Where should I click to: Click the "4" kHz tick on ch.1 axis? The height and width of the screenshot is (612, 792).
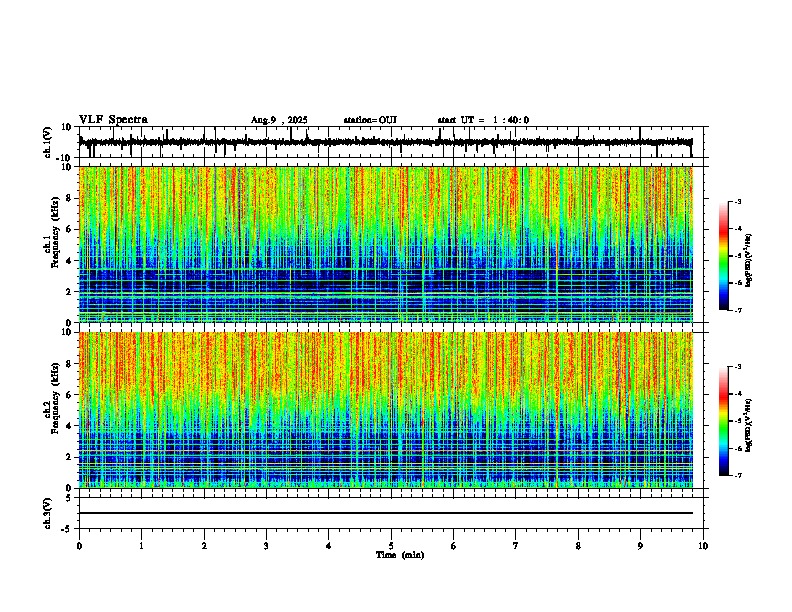(x=70, y=261)
